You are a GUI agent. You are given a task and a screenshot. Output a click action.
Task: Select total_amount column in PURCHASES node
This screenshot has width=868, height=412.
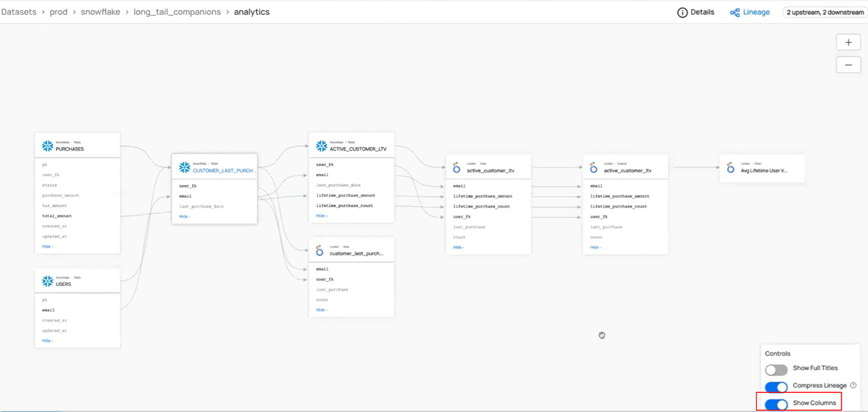point(57,216)
